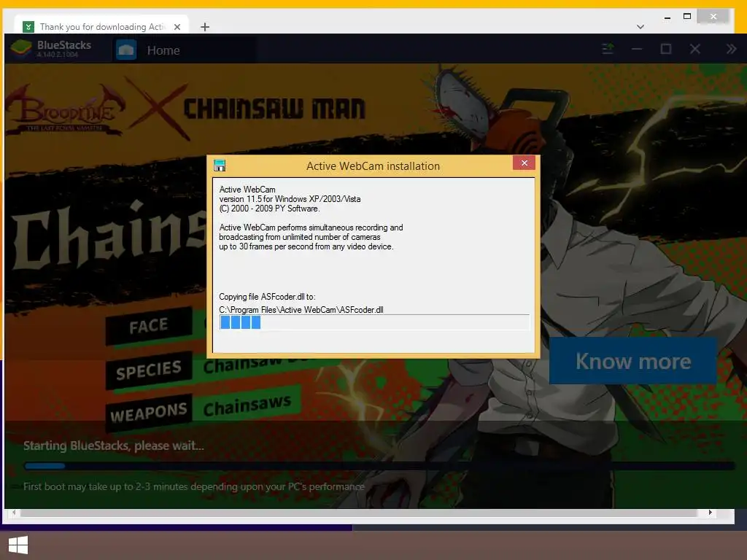Viewport: 747px width, 560px height.
Task: Select the browser tab "Thank you for downloading"
Action: pos(102,27)
